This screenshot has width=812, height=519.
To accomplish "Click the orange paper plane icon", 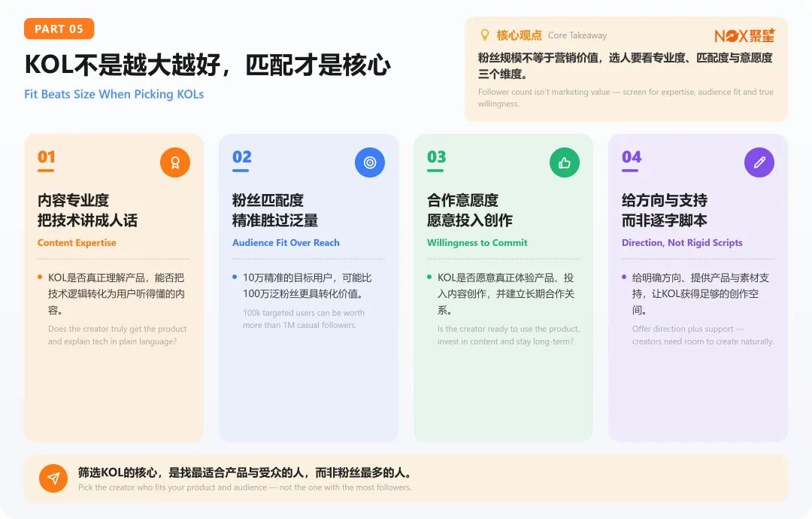I will tap(53, 478).
